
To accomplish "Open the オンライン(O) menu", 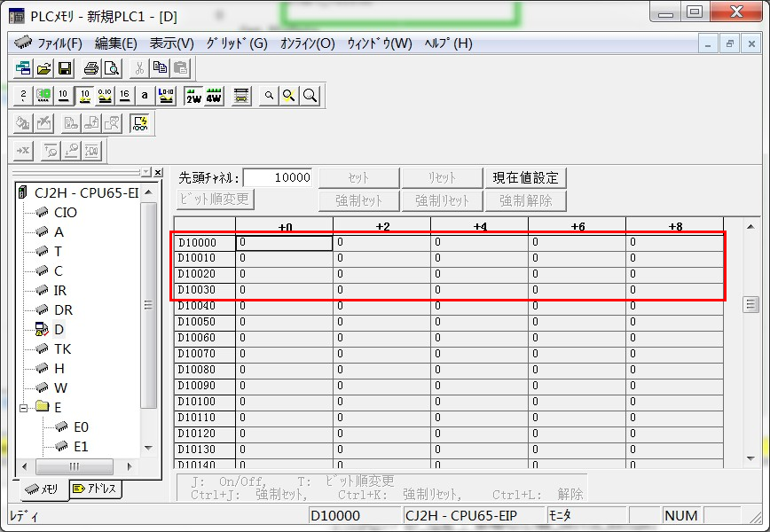I will coord(307,43).
